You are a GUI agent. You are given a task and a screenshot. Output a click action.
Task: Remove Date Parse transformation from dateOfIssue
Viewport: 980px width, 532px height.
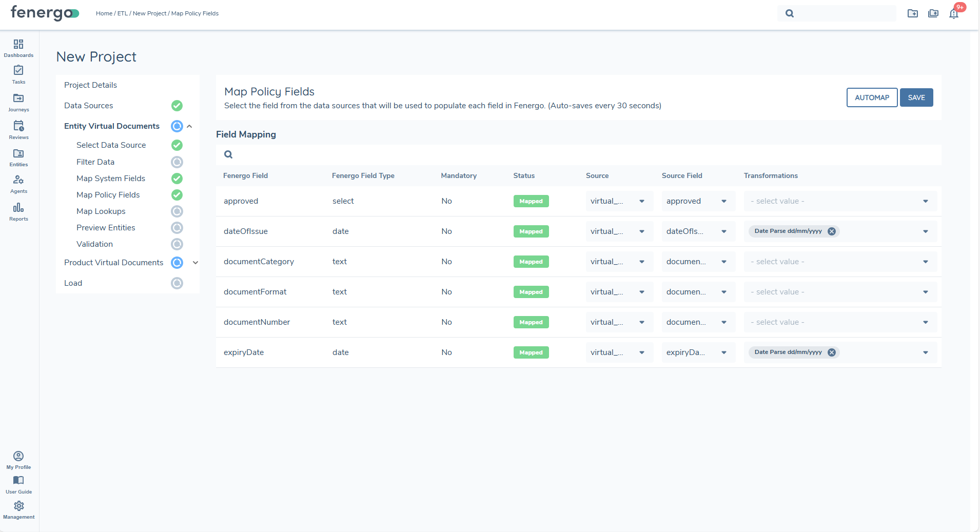point(832,231)
